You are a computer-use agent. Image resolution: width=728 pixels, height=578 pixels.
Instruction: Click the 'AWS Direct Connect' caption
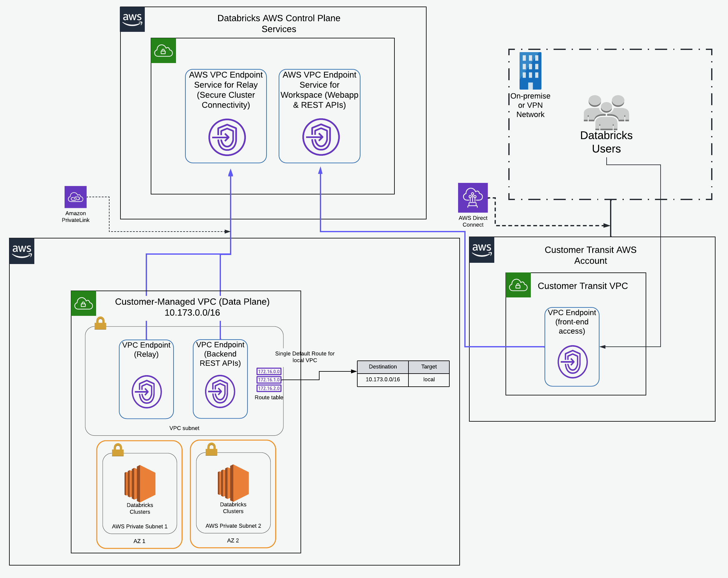point(473,221)
